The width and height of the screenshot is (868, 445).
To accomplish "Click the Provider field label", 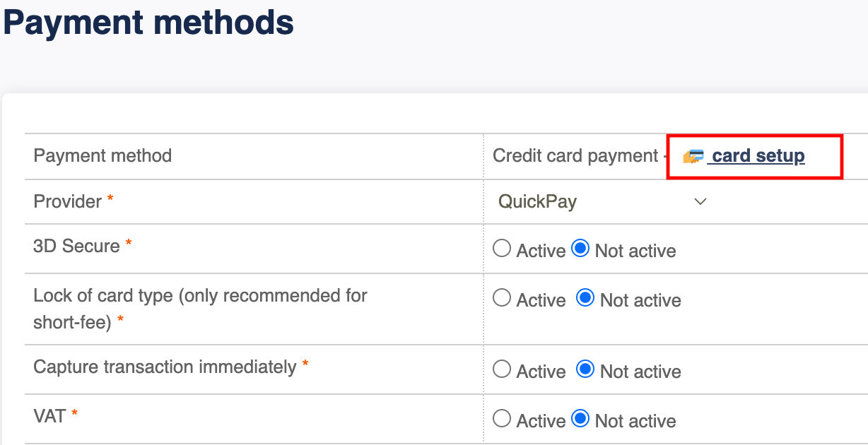I will coord(74,201).
